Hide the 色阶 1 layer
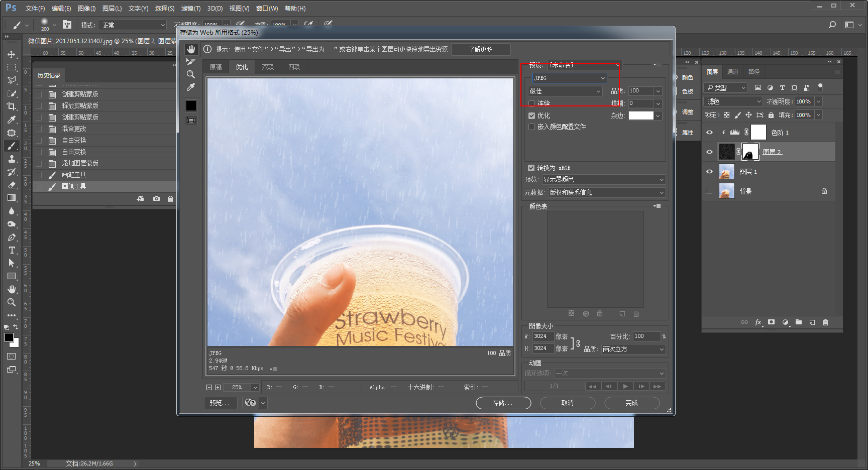This screenshot has width=868, height=470. (709, 133)
